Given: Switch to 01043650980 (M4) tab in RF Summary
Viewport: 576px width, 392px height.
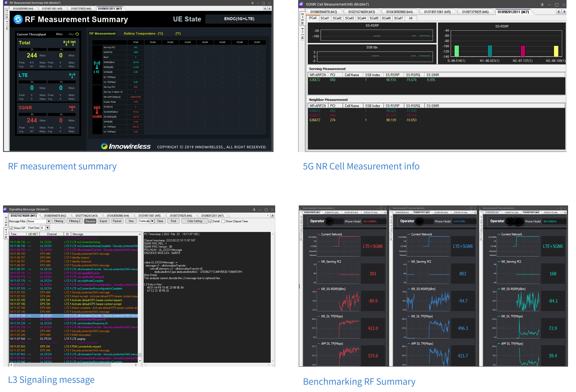Looking at the screenshot, I should click(x=23, y=9).
